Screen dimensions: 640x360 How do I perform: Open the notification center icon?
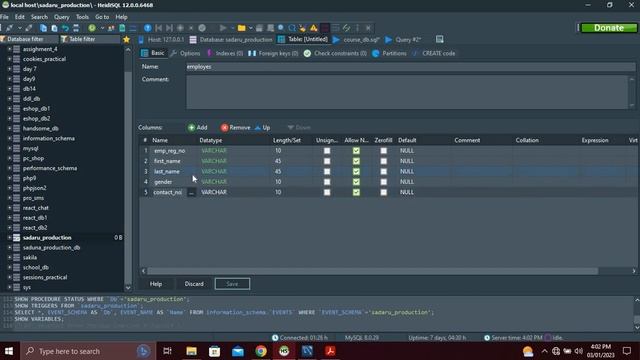pos(627,351)
